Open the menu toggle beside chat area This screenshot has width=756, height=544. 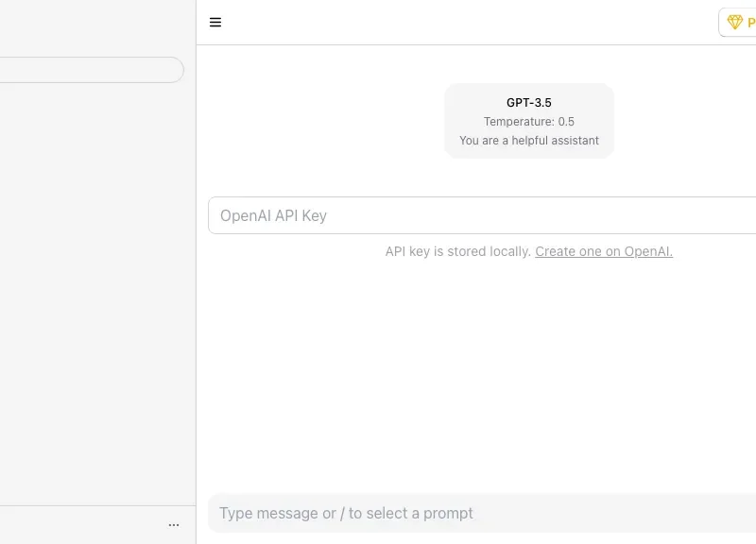pyautogui.click(x=215, y=22)
